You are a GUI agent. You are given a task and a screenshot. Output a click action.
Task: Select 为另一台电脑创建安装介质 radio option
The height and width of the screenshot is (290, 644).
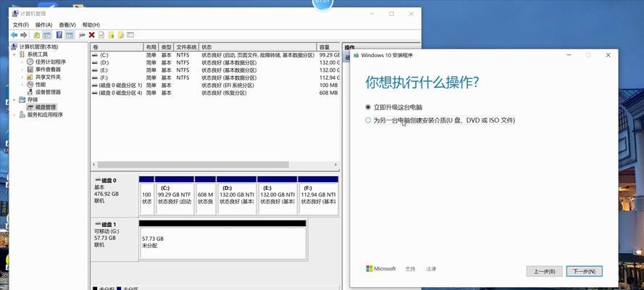point(368,120)
